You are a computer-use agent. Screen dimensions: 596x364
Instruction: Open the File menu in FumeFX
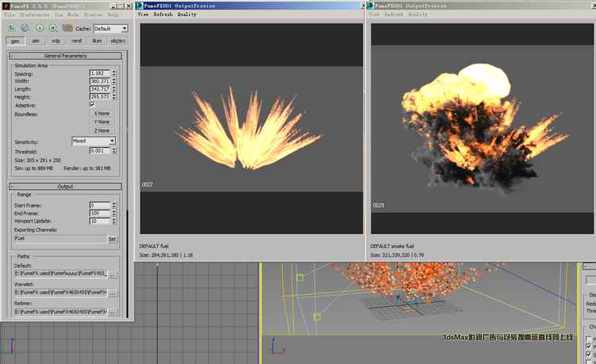click(x=10, y=15)
